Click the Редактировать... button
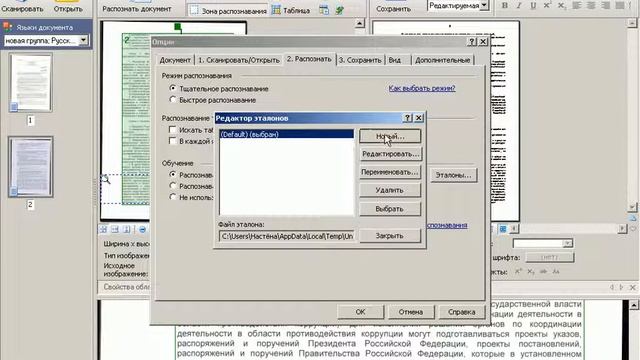 pos(390,154)
